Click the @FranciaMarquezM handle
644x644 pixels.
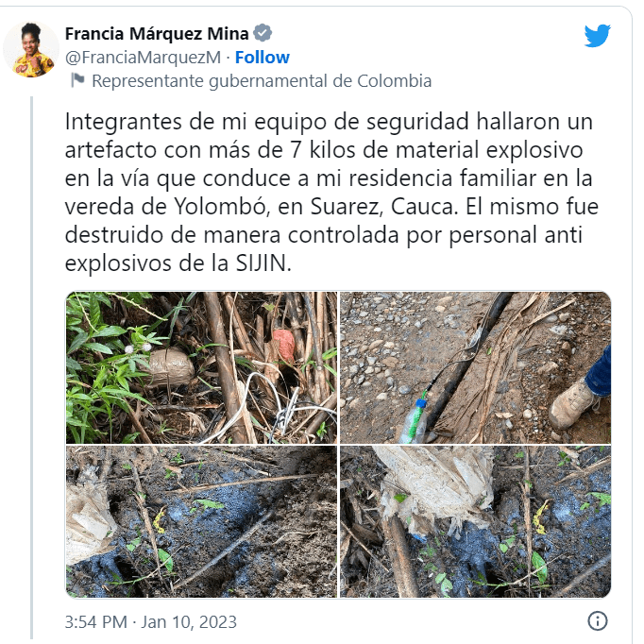point(143,58)
